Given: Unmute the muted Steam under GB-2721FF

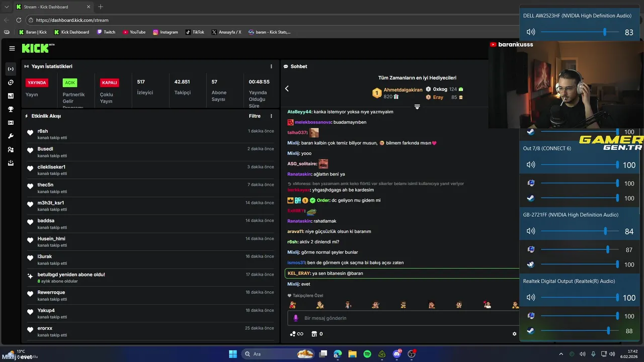Looking at the screenshot, I should coord(531,264).
